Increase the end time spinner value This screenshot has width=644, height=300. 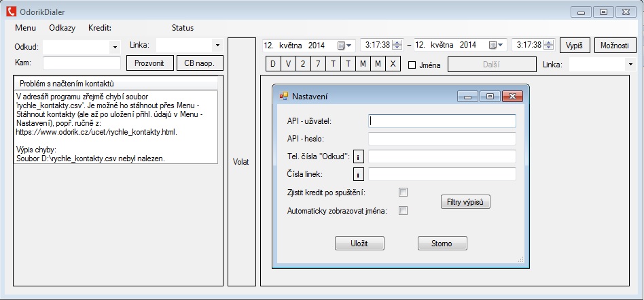click(548, 43)
